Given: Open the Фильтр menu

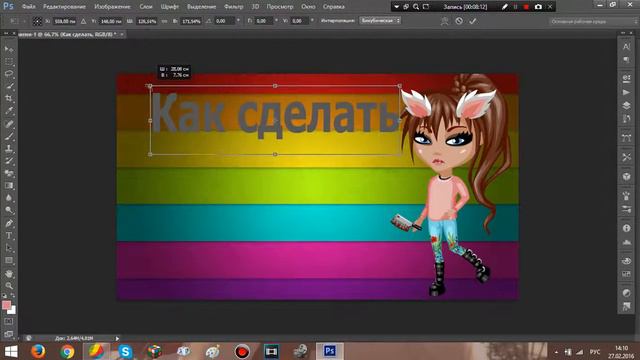Looking at the screenshot, I should pyautogui.click(x=233, y=7).
